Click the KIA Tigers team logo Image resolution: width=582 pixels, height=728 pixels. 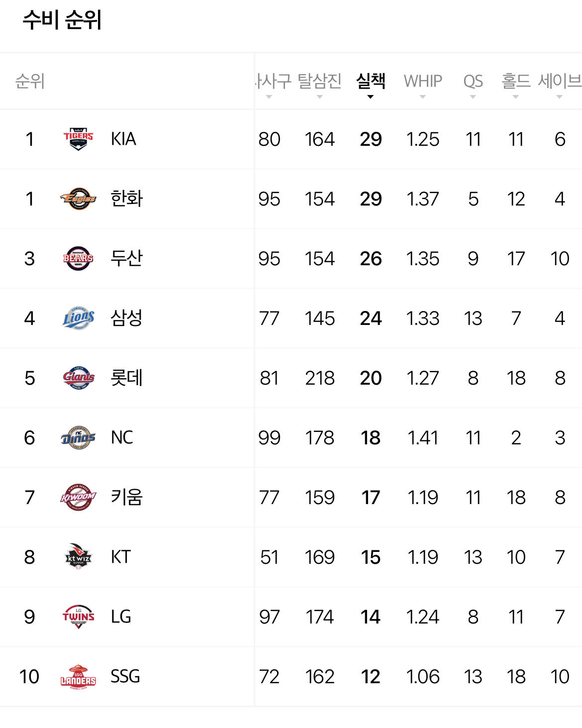click(78, 139)
